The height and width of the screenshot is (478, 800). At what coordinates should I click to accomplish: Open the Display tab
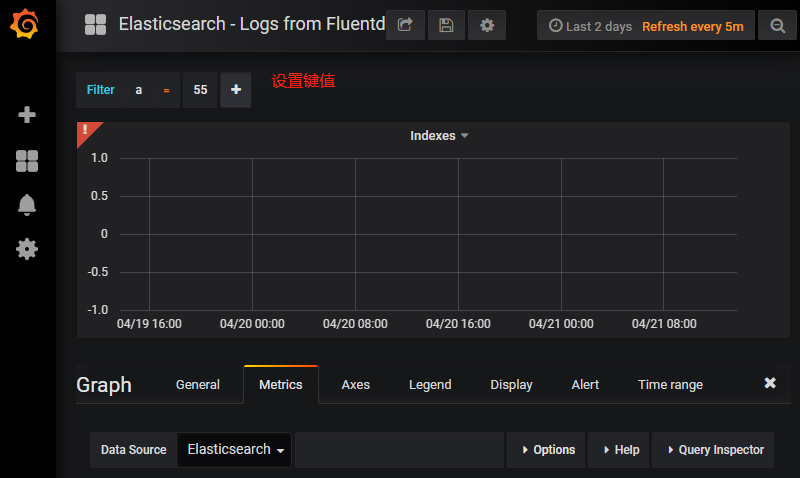[511, 385]
